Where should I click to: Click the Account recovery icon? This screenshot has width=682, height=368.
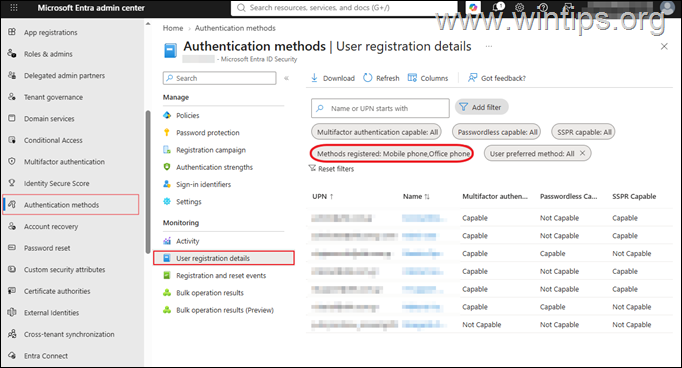(12, 226)
